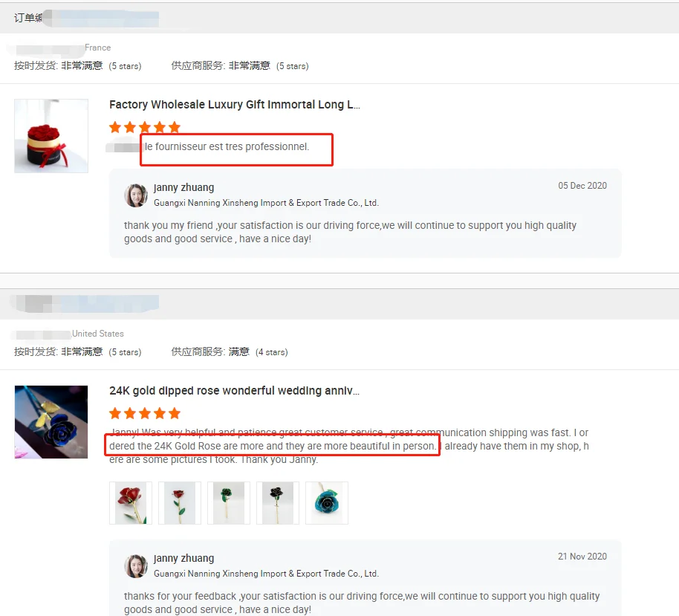Open the red rose box product thumbnail
Screen dimensions: 679x616
[x=51, y=136]
